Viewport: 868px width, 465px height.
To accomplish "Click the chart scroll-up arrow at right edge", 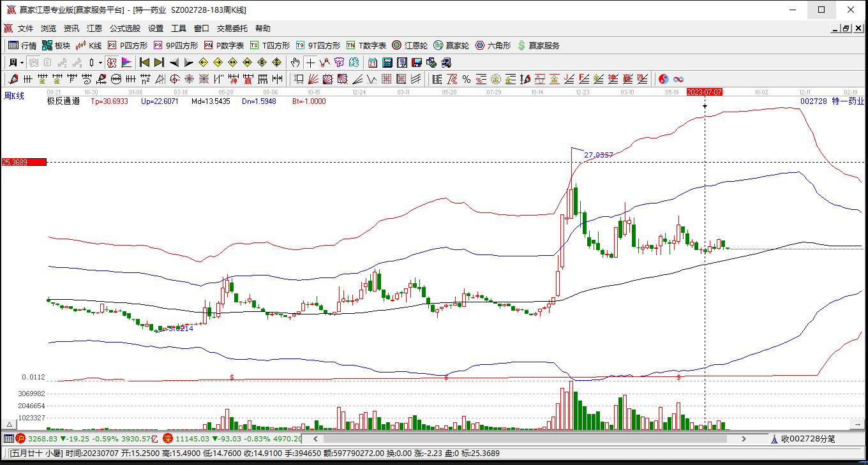I will pos(857,424).
